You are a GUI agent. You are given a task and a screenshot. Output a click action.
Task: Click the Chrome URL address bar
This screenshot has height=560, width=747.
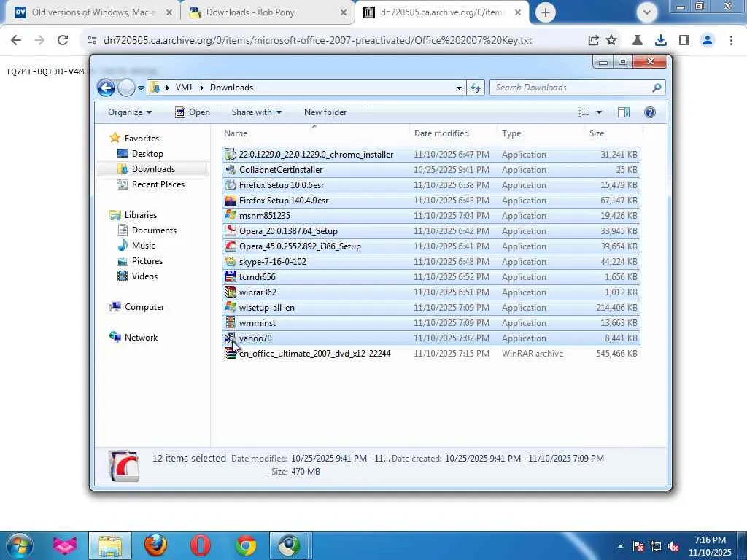[317, 41]
